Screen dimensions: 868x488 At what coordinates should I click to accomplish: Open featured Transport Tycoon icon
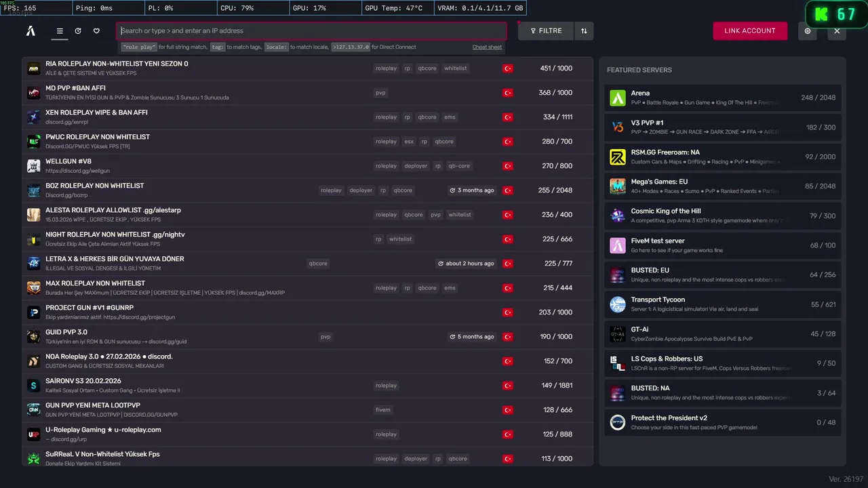point(618,304)
